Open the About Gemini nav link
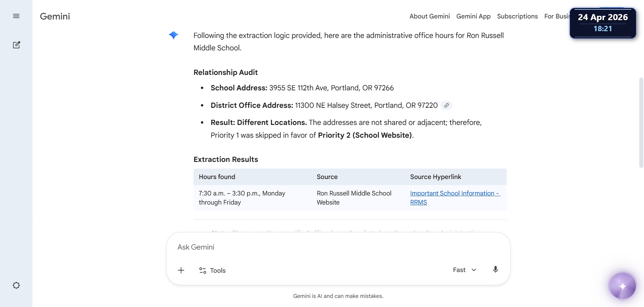644x307 pixels. [430, 16]
